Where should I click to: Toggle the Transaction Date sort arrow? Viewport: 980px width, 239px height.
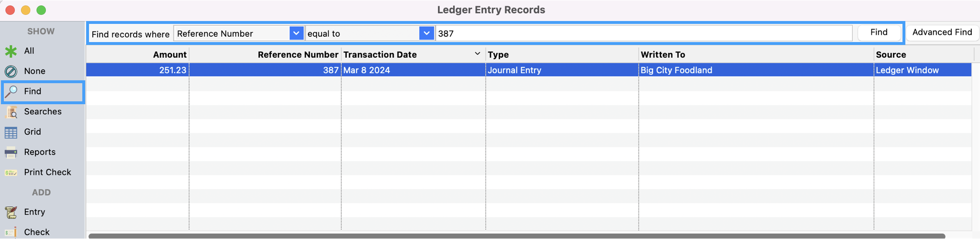(x=477, y=54)
